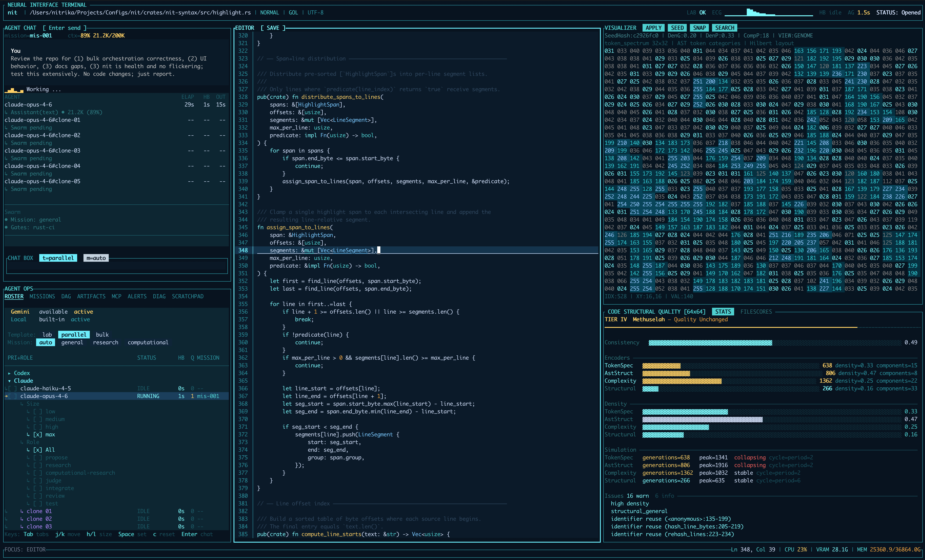925x560 pixels.
Task: Click editor line number 345
Action: pyautogui.click(x=243, y=227)
